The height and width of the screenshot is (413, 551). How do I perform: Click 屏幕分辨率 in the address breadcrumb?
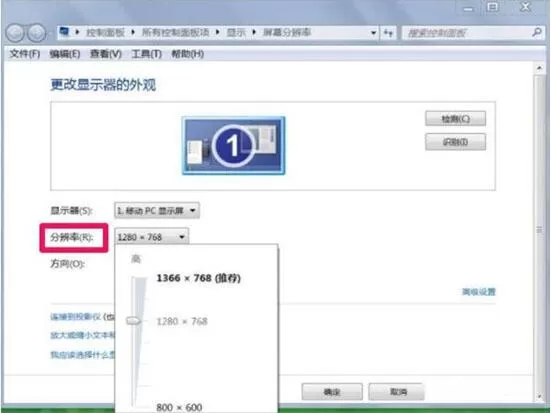(x=287, y=33)
